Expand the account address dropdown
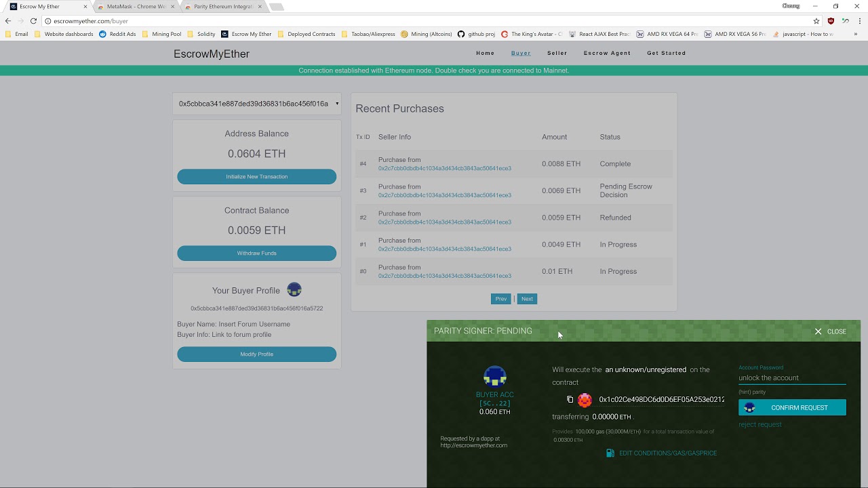This screenshot has width=868, height=488. [x=257, y=104]
